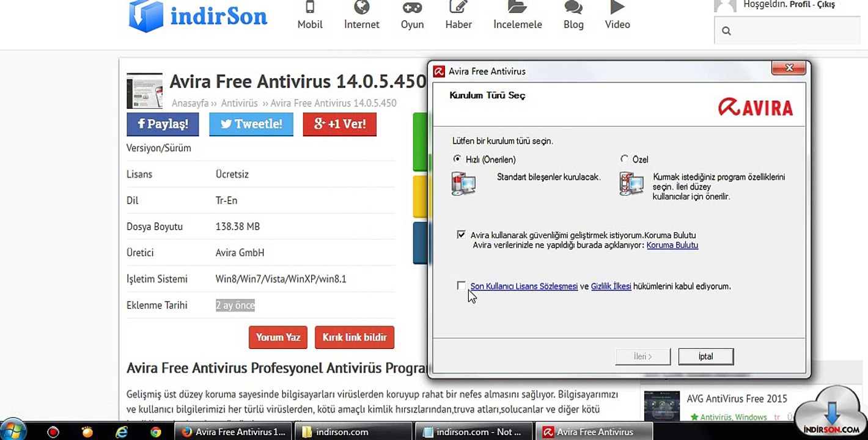This screenshot has height=440, width=868.
Task: Click the Özel install checklist icon
Action: 631,183
